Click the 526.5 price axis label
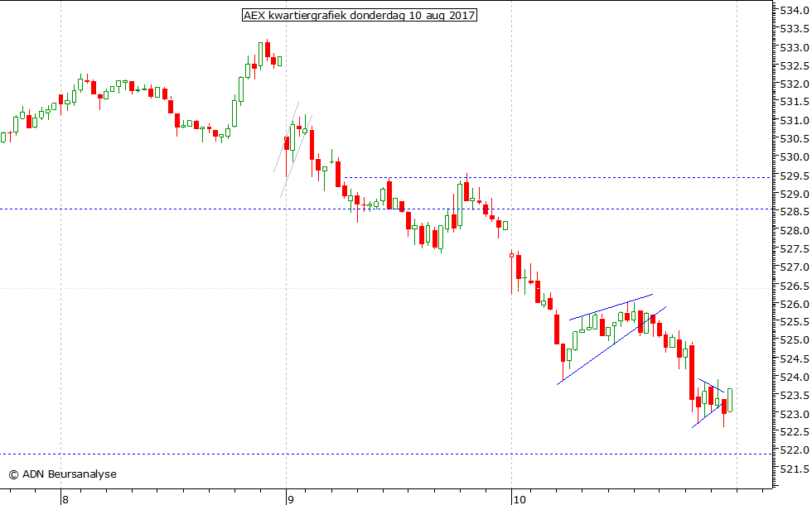 click(x=795, y=286)
